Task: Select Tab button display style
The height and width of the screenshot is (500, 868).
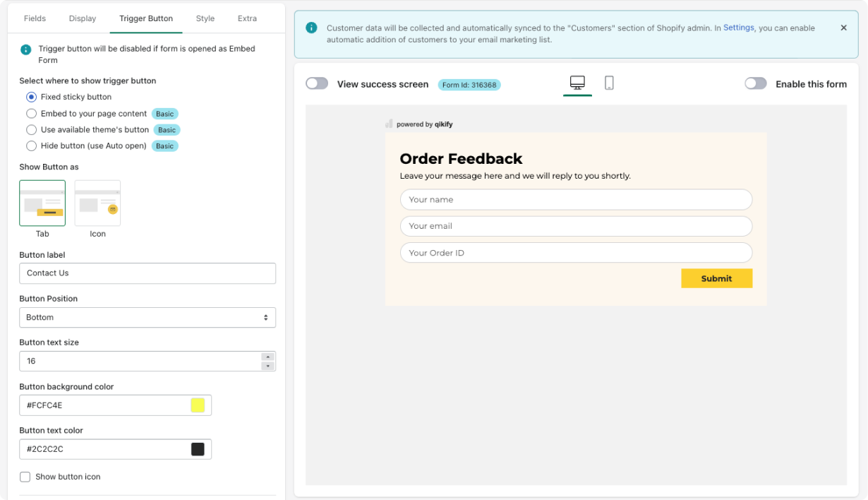Action: tap(42, 203)
